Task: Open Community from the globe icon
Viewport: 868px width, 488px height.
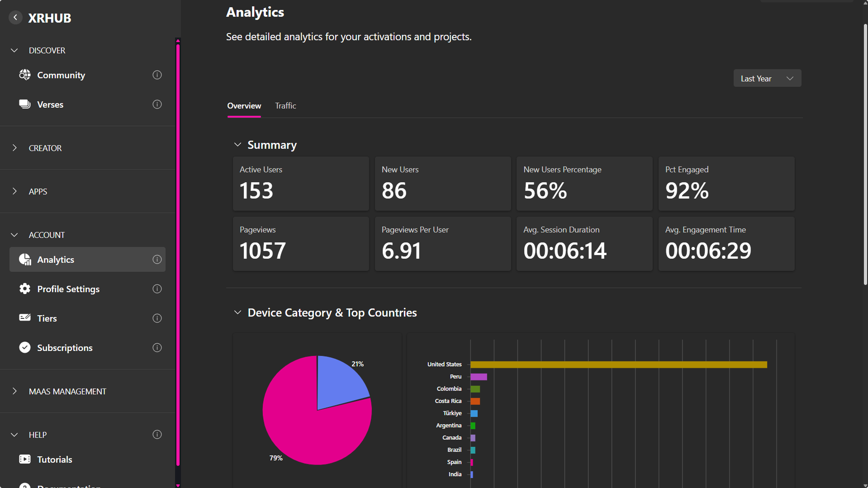Action: click(x=25, y=75)
